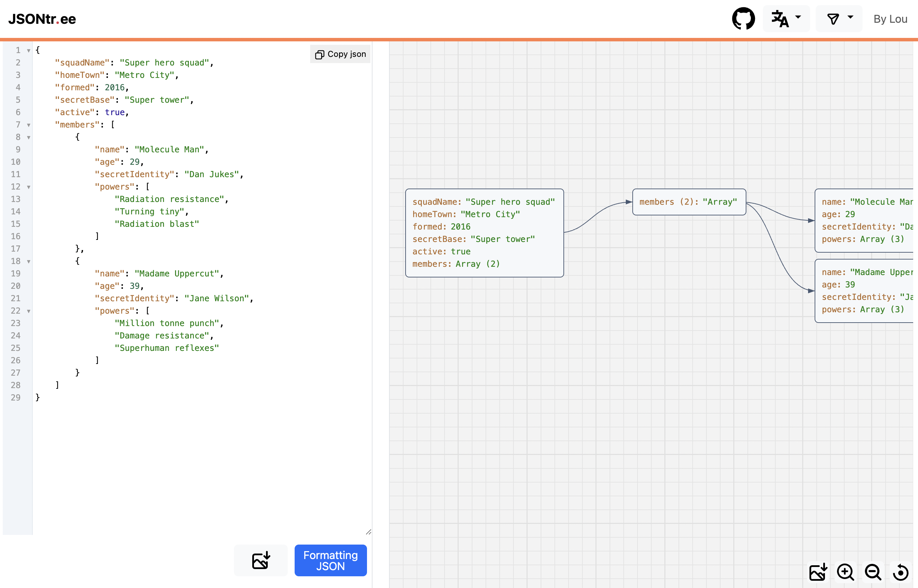The image size is (918, 588).
Task: Click "Dan Jukes" text on line 11
Action: (212, 174)
